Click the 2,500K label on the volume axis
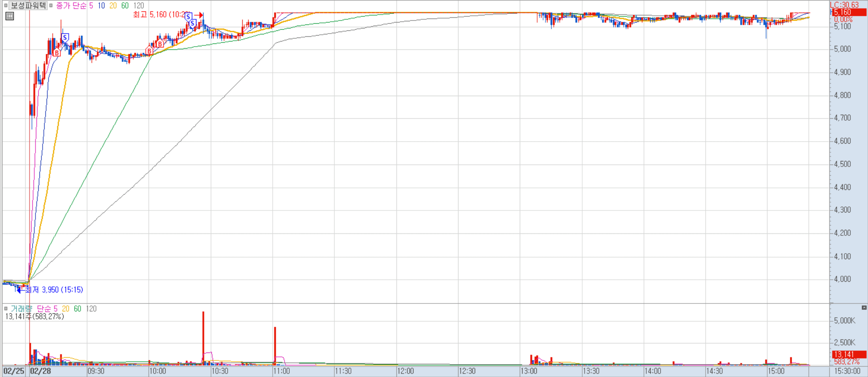 click(x=845, y=343)
